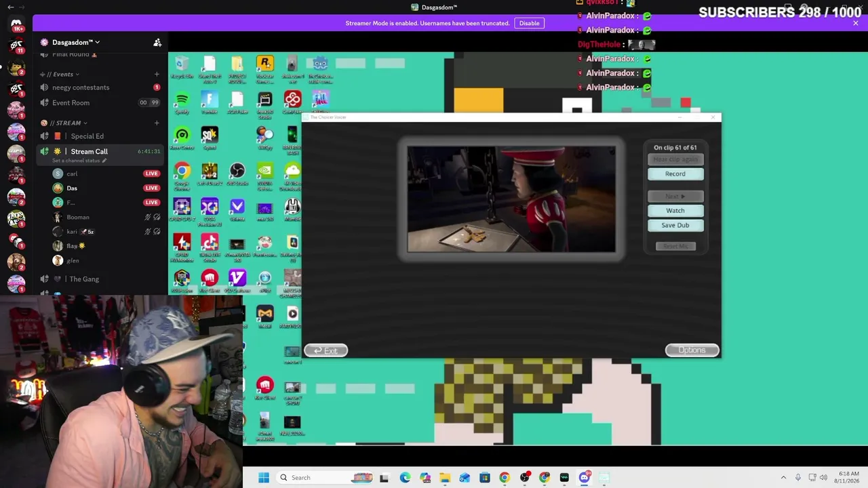The image size is (868, 488).
Task: Select user glen in Stream Call
Action: (73, 261)
